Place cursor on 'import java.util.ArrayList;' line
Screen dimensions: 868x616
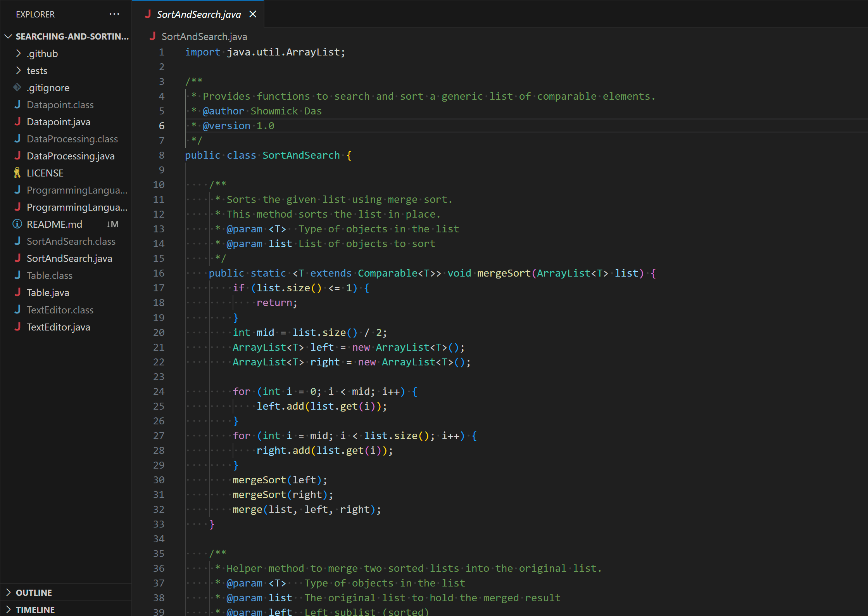(265, 52)
